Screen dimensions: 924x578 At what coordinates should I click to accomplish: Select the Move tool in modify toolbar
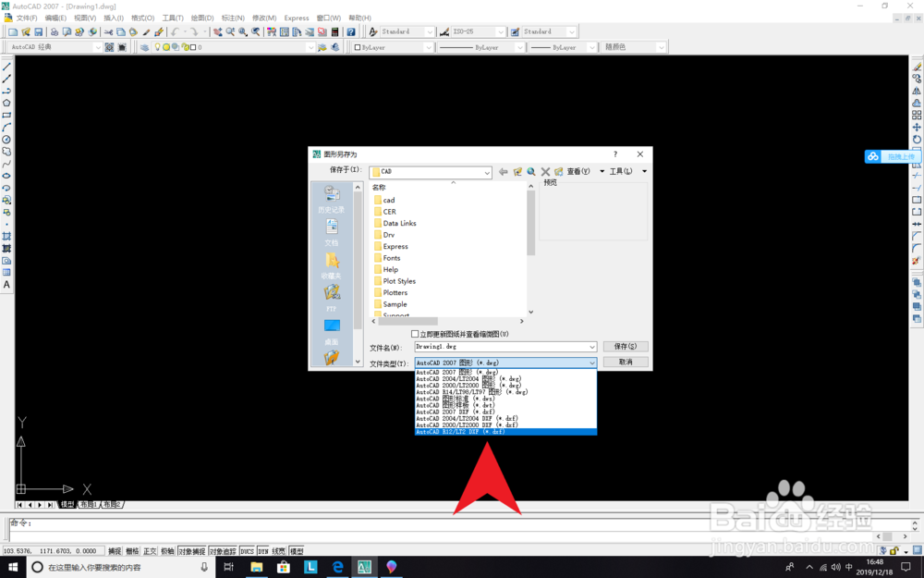click(917, 128)
